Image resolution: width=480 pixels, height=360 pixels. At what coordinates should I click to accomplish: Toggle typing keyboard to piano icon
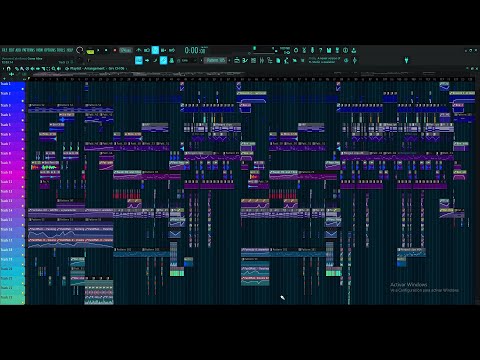[139, 60]
